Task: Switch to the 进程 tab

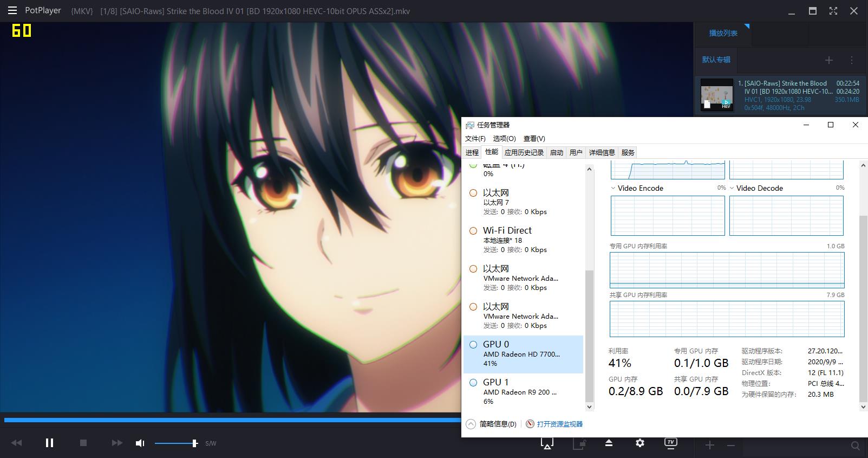Action: click(x=472, y=152)
